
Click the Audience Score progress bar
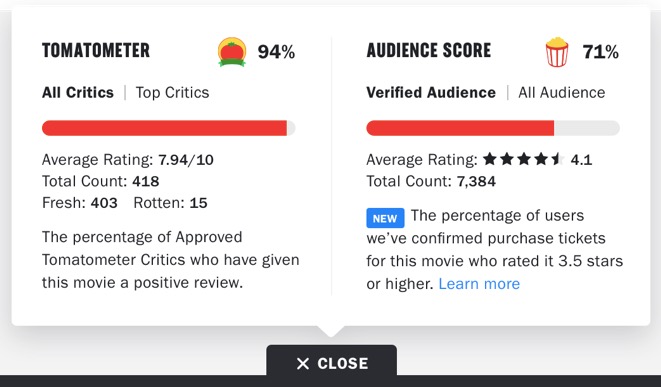[493, 128]
